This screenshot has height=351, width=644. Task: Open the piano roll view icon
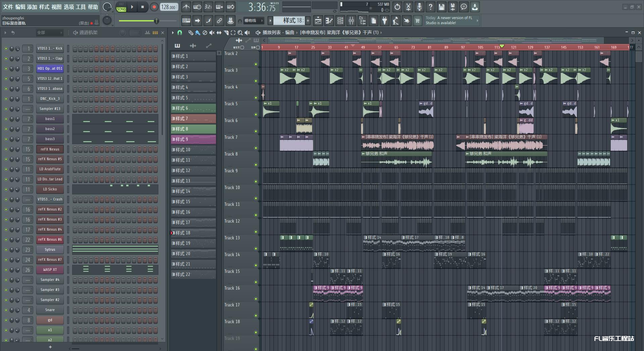coord(329,21)
